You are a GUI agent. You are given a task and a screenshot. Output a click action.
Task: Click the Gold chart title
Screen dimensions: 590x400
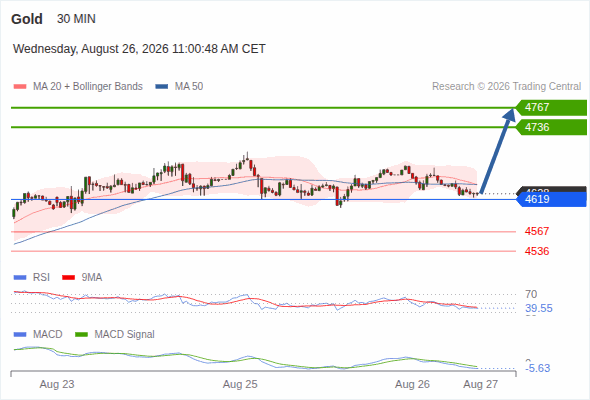27,19
